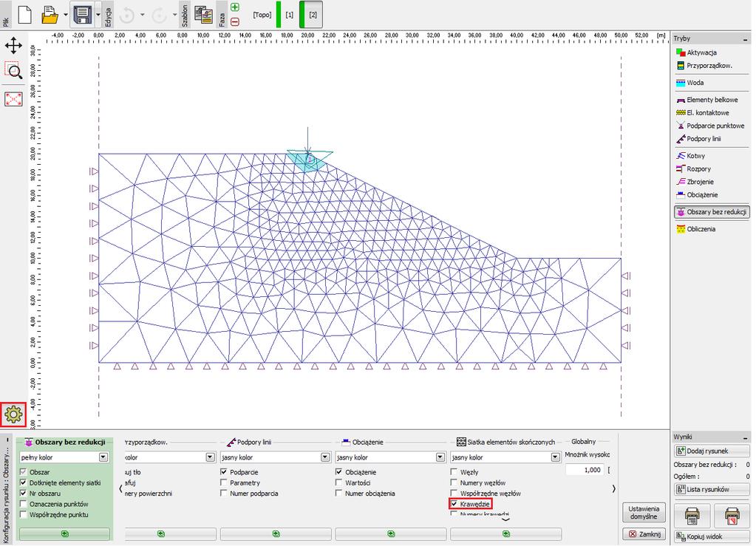
Task: Select Woda mode
Action: pyautogui.click(x=690, y=83)
